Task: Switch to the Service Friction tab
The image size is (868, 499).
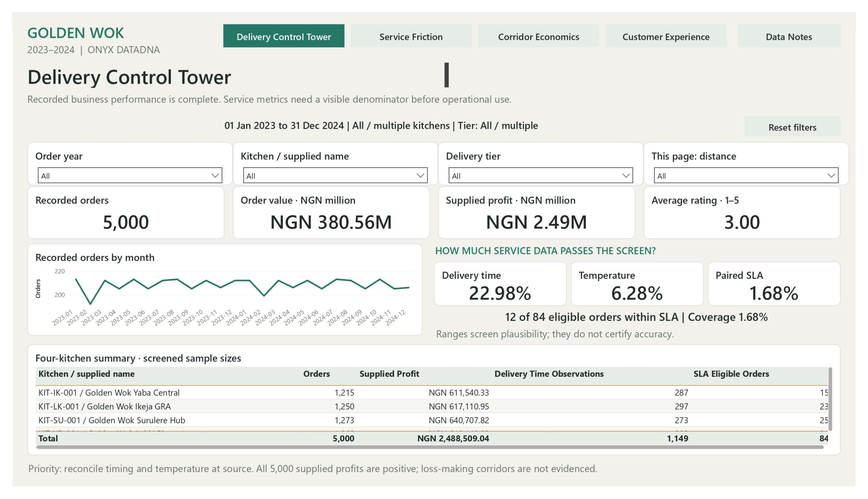Action: pyautogui.click(x=411, y=36)
